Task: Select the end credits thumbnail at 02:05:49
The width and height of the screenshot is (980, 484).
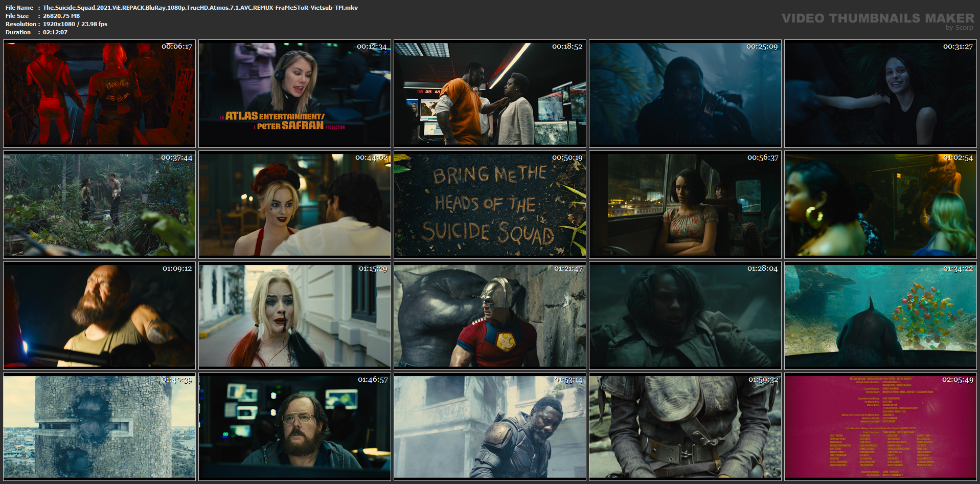Action: 880,427
